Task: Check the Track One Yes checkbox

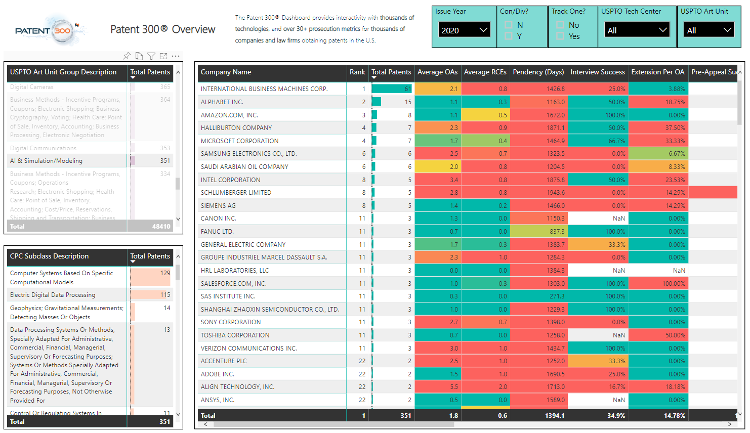Action: (560, 36)
